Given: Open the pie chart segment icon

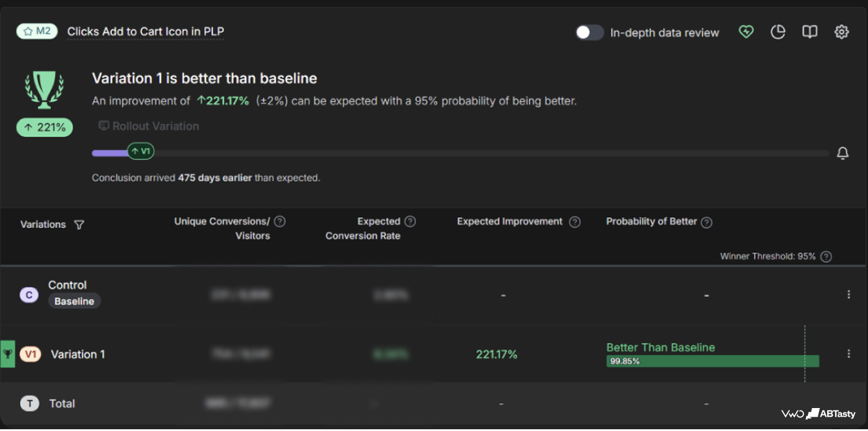Looking at the screenshot, I should coord(777,32).
